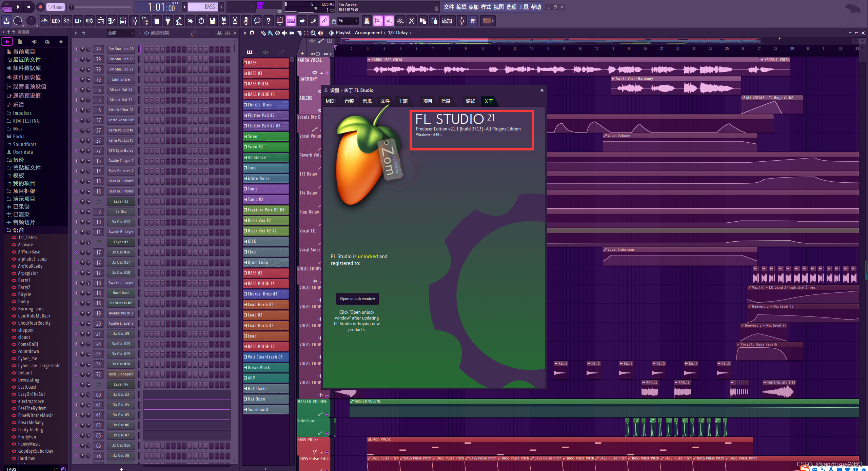Screen dimensions: 868x471
Task: Toggle mute dot on Sidechain playlist track
Action: [x=327, y=433]
